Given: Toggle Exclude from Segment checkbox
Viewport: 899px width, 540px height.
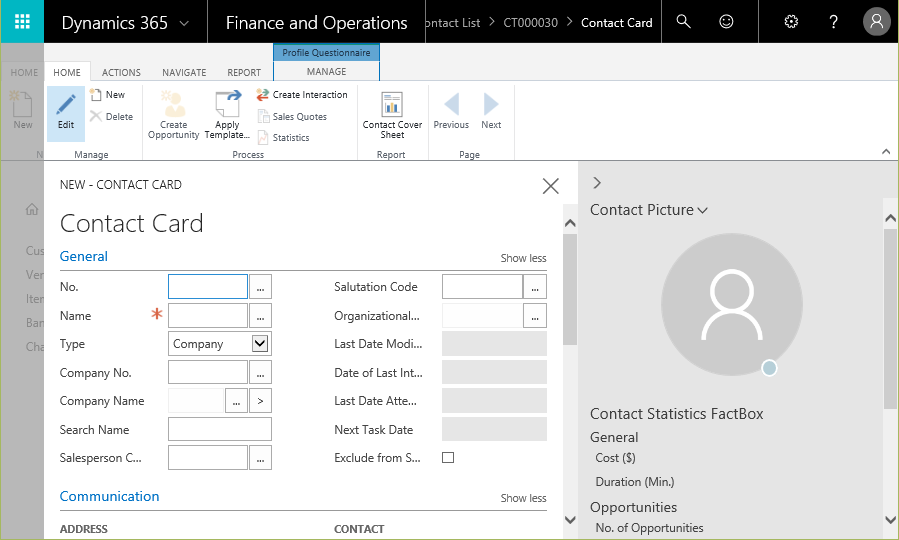Looking at the screenshot, I should pyautogui.click(x=448, y=457).
